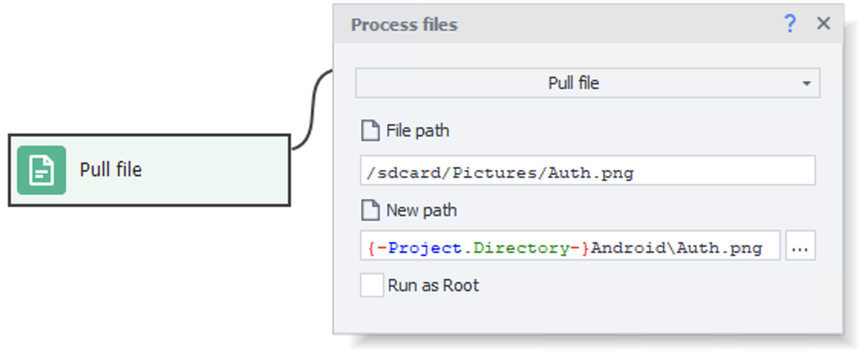Open help with the question mark icon

[x=790, y=24]
